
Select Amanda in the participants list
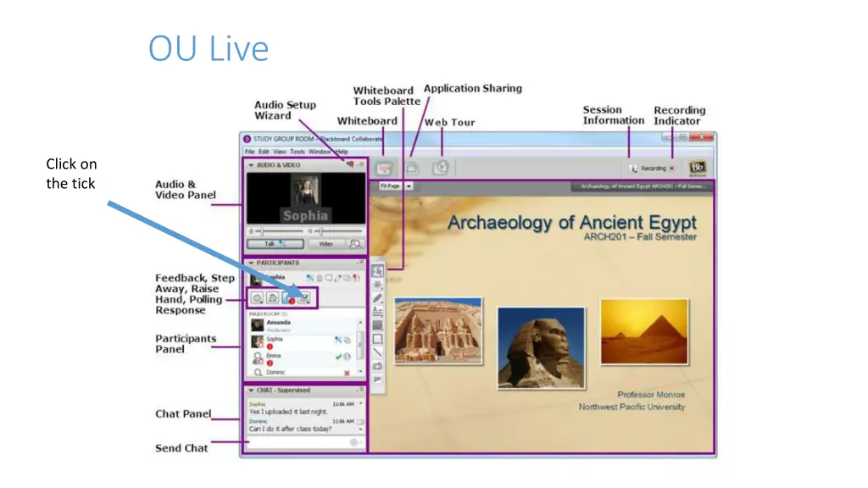303,325
